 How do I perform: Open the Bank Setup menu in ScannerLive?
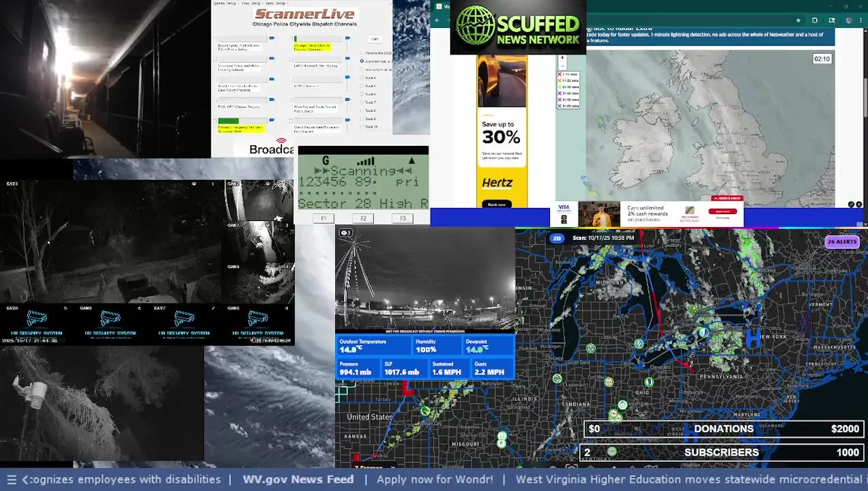(x=276, y=3)
